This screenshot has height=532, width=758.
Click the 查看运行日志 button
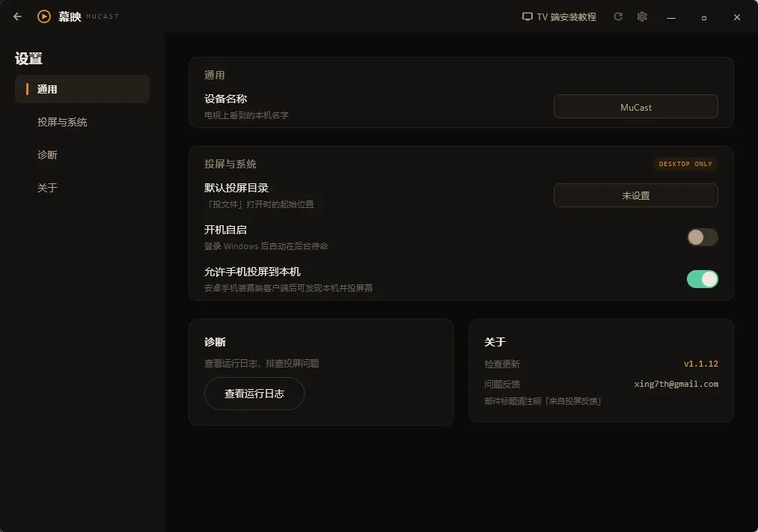click(254, 394)
